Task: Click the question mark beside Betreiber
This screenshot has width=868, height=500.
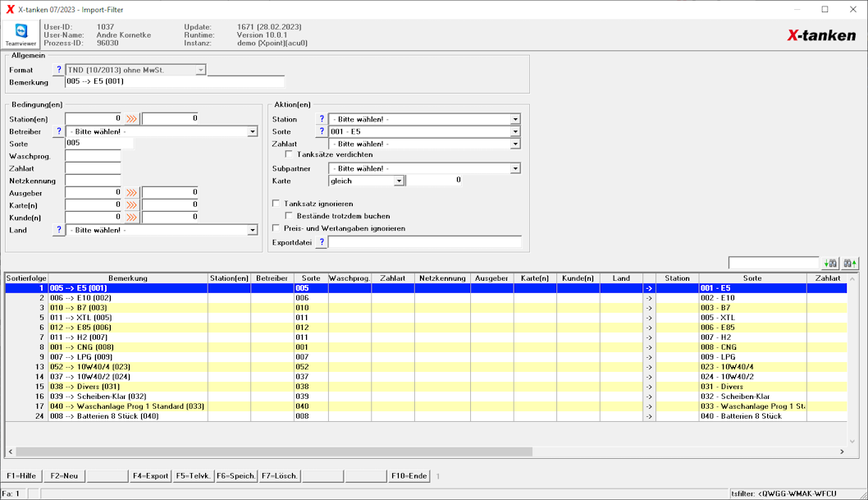Action: (59, 131)
